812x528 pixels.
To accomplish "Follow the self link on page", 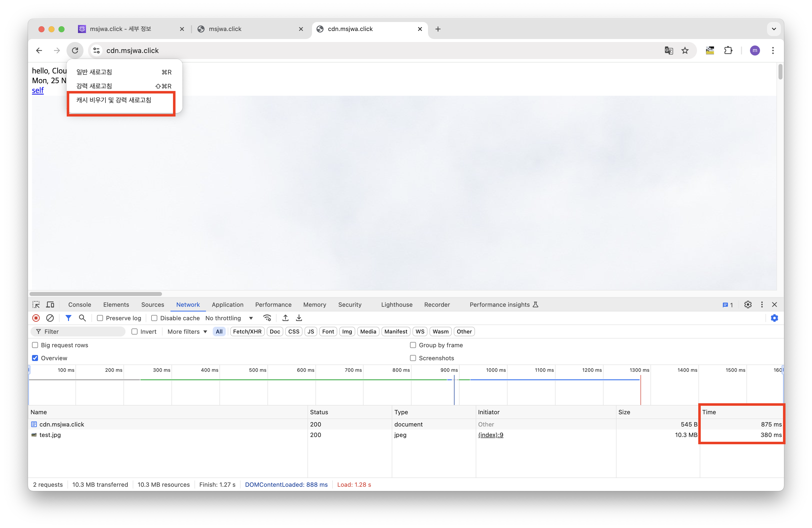I will pyautogui.click(x=38, y=90).
